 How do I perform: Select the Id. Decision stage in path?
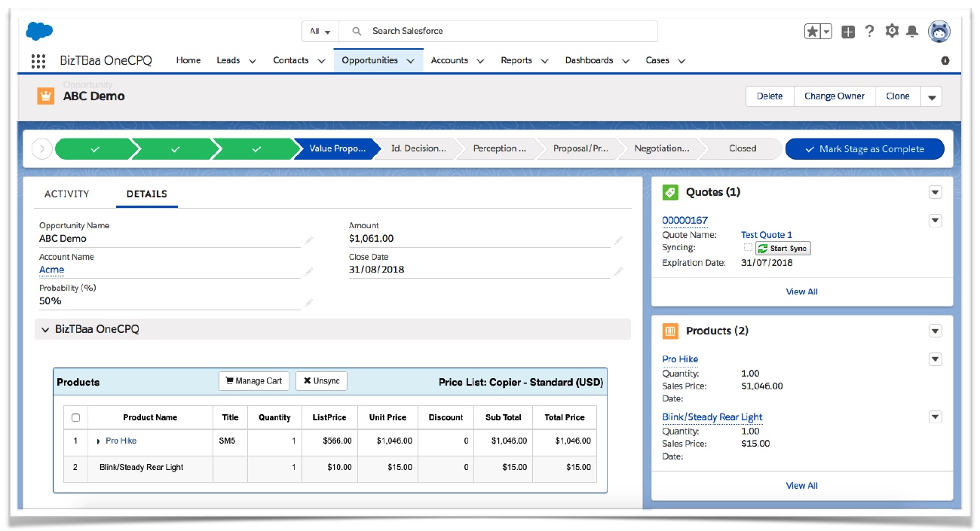[418, 149]
